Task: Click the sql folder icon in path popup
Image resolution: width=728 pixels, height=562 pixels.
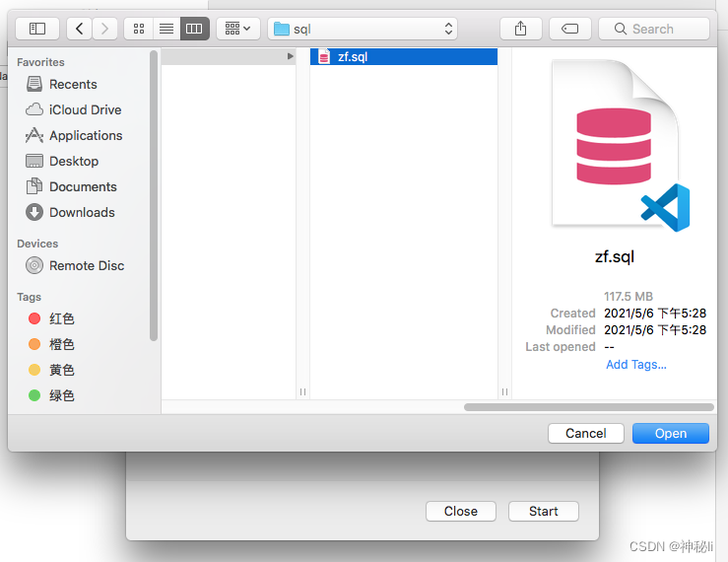Action: click(x=282, y=29)
